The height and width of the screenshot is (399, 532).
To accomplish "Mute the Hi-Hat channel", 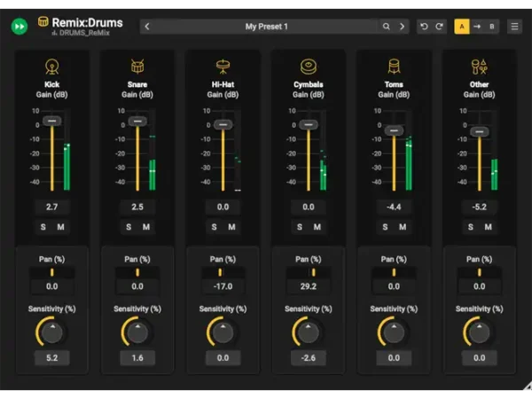I will click(231, 227).
